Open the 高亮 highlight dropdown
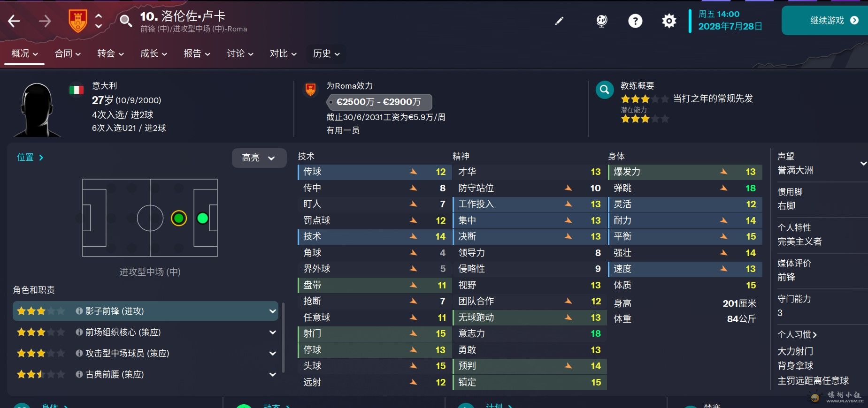Viewport: 868px width, 408px height. (259, 158)
